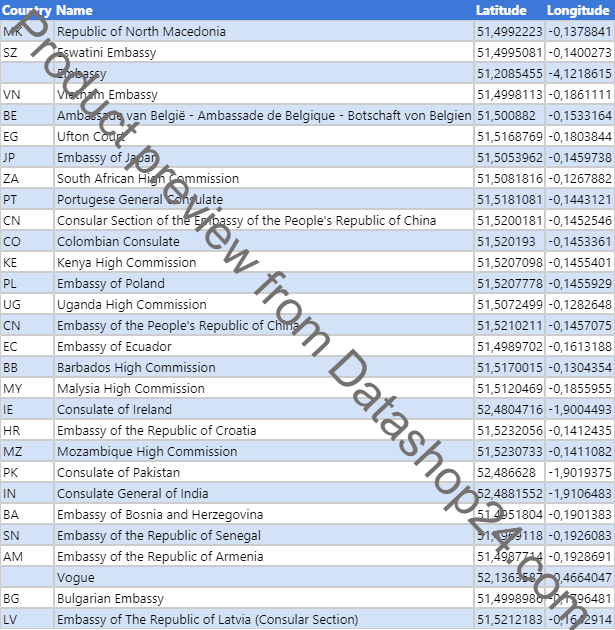615x630 pixels.
Task: Select 'Bulgarian Embassy' cell
Action: [x=264, y=598]
